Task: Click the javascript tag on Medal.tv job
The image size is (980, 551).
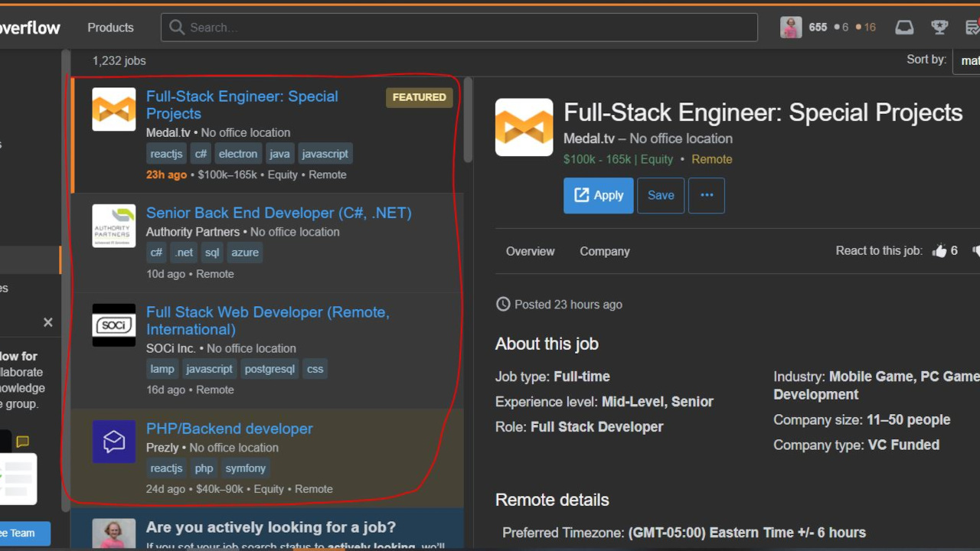Action: pos(325,154)
